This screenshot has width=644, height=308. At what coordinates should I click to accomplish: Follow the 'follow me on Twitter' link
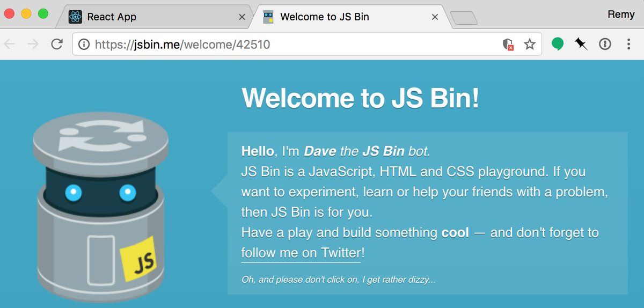coord(301,253)
